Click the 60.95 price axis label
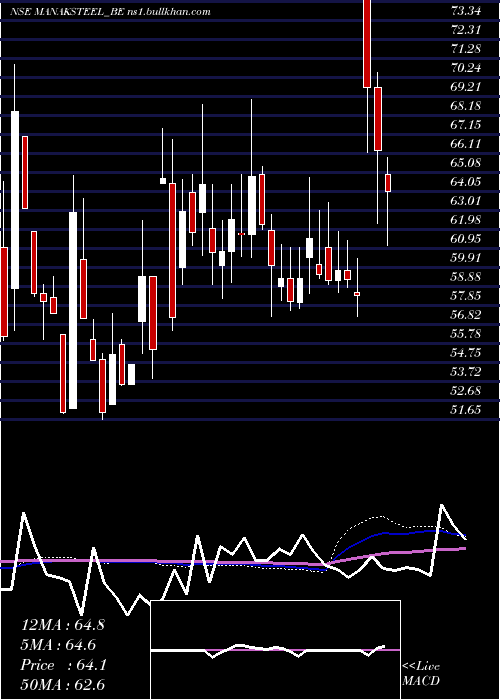Viewport: 500px width, 700px height. 466,238
